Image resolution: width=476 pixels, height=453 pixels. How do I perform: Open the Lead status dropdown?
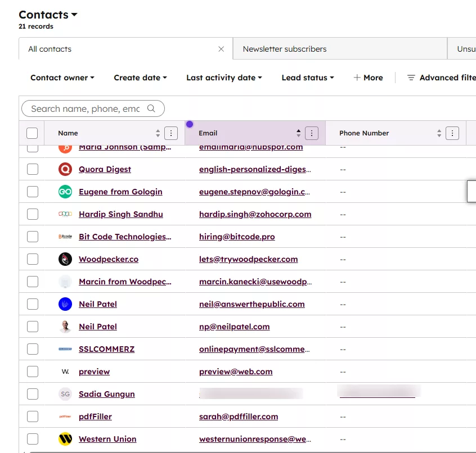(x=308, y=78)
